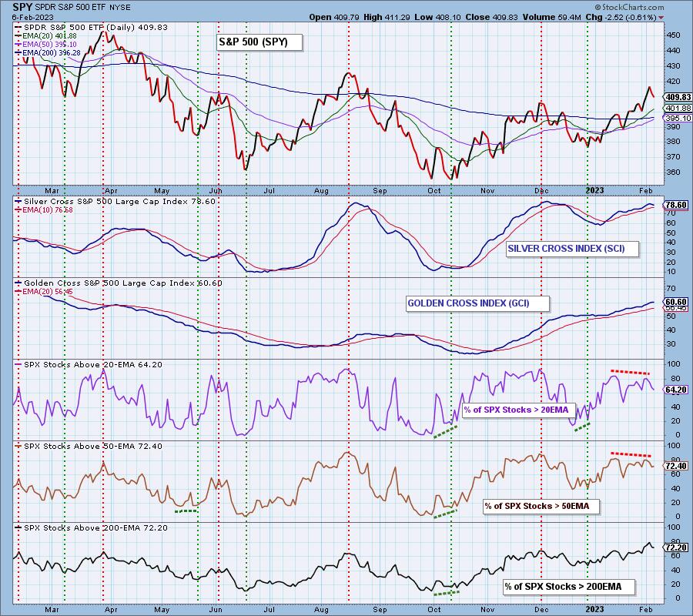Click the SPY ticker symbol heading

coord(22,7)
